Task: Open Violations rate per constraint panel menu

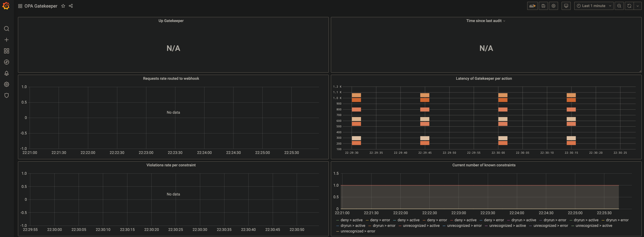Action: (171, 165)
